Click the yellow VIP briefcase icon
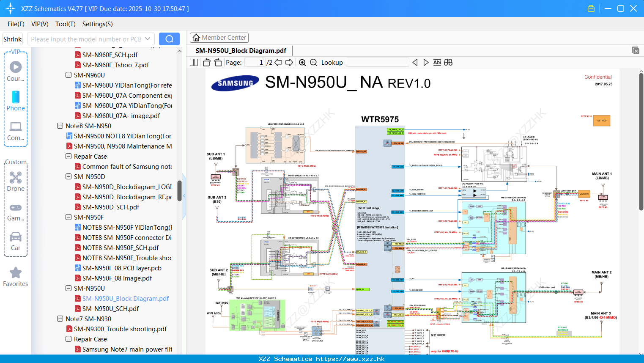Image resolution: width=644 pixels, height=363 pixels. coord(591,8)
